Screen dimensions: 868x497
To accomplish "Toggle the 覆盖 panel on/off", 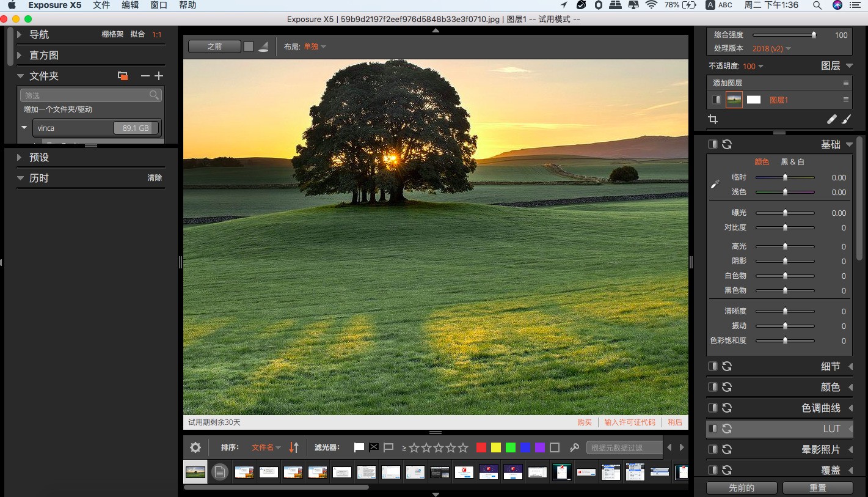I will (712, 470).
